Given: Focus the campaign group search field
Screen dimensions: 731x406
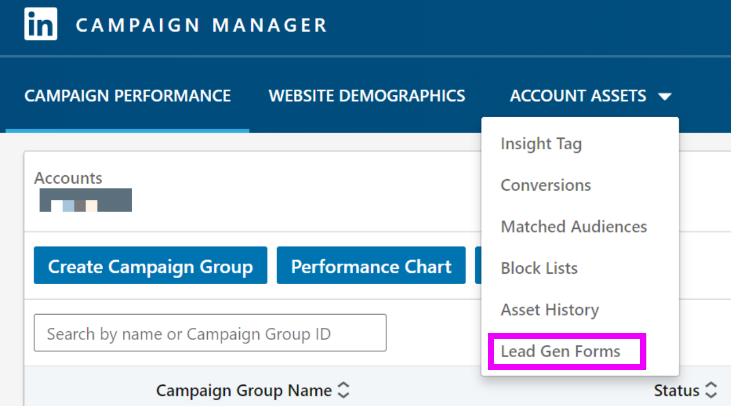Looking at the screenshot, I should pyautogui.click(x=210, y=333).
